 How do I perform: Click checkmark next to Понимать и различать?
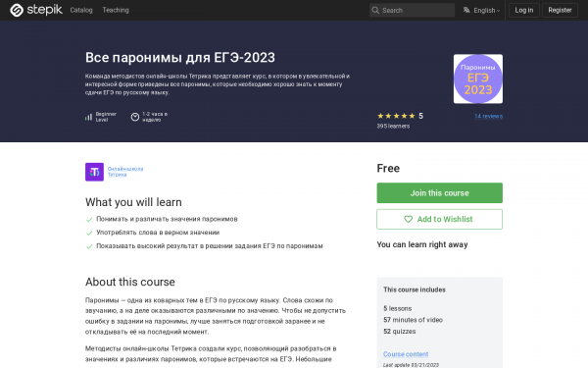point(89,219)
